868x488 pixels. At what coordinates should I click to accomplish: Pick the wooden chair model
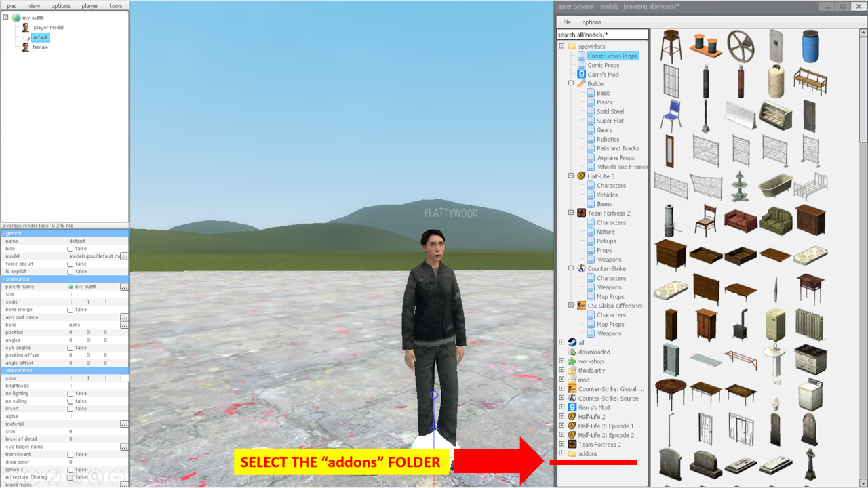point(706,220)
